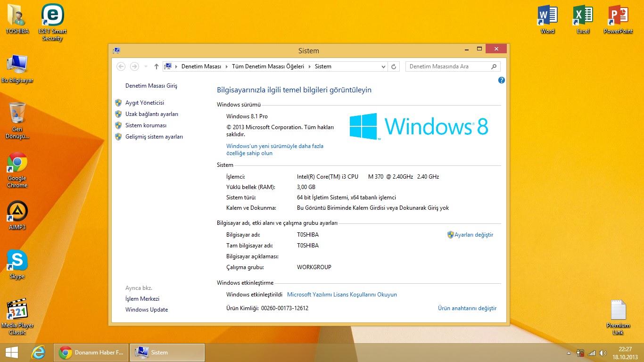Image resolution: width=644 pixels, height=362 pixels.
Task: Click the WORKGROUP value text
Action: tap(314, 267)
